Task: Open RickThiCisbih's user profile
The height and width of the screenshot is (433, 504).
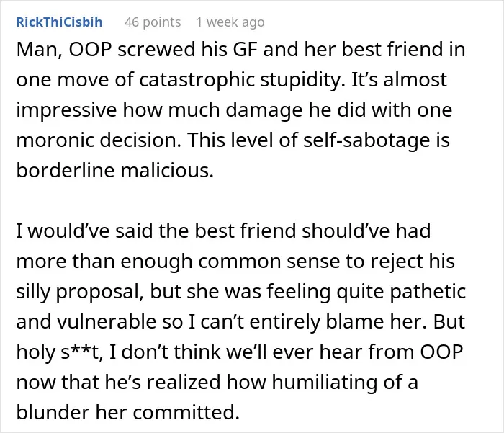Action: (x=60, y=22)
